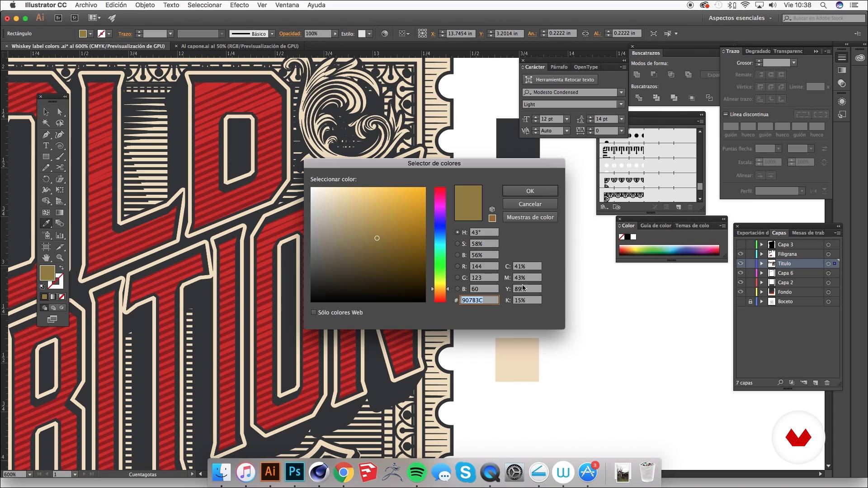Click the Muestras de color button
The image size is (868, 488).
tap(530, 217)
